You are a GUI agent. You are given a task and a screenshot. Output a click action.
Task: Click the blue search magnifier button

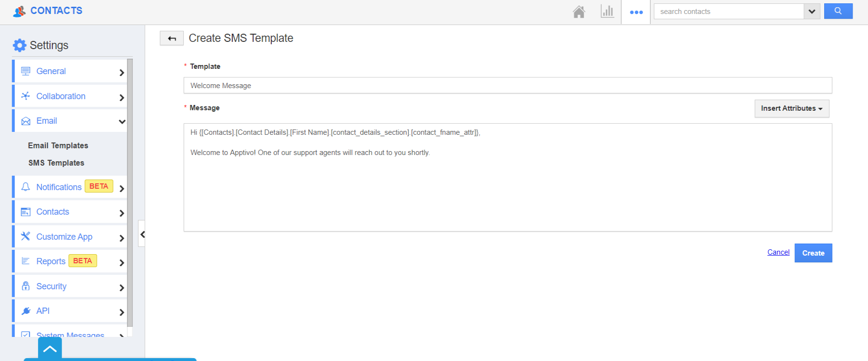click(x=838, y=11)
